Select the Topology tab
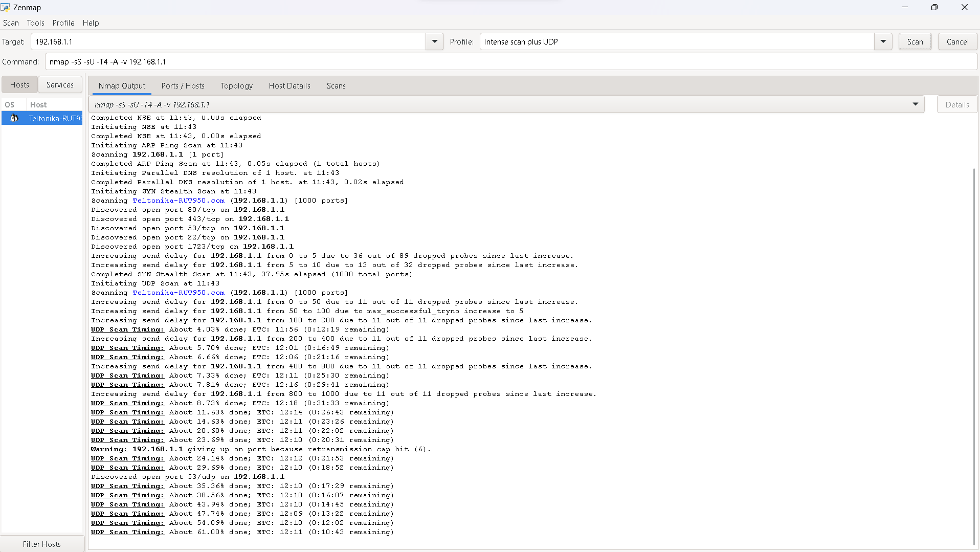980x552 pixels. (236, 85)
